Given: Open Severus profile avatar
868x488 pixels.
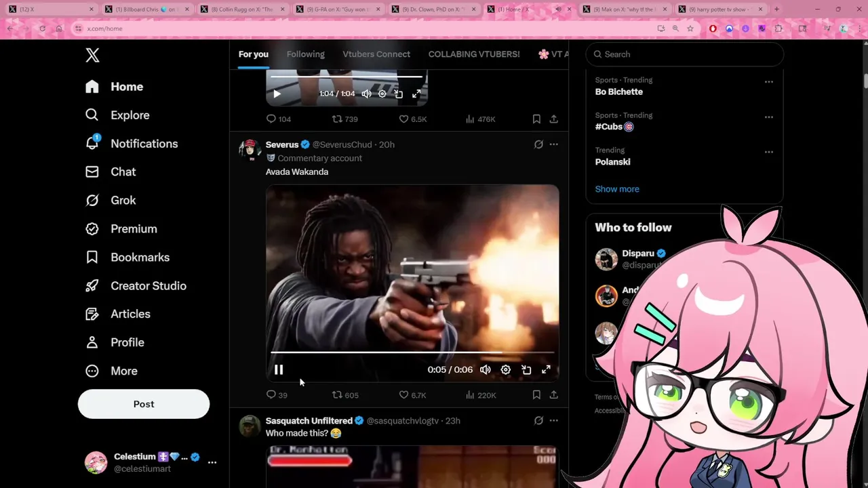Looking at the screenshot, I should tap(250, 149).
